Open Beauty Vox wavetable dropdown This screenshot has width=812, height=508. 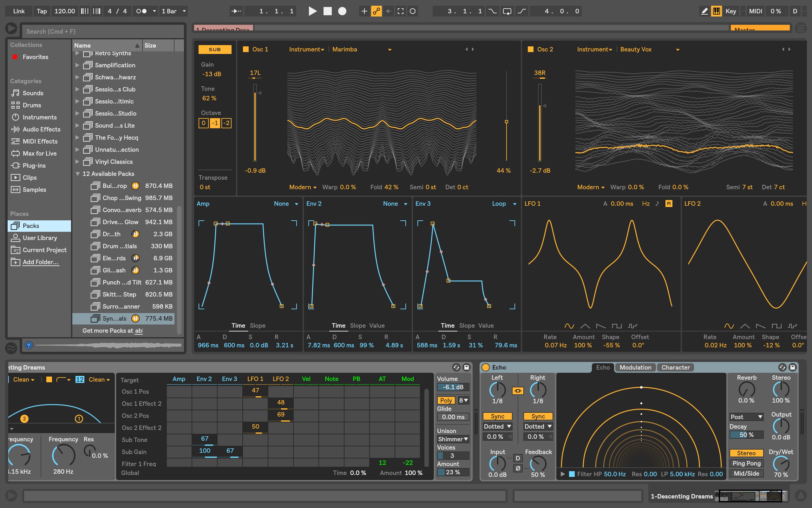pos(650,50)
